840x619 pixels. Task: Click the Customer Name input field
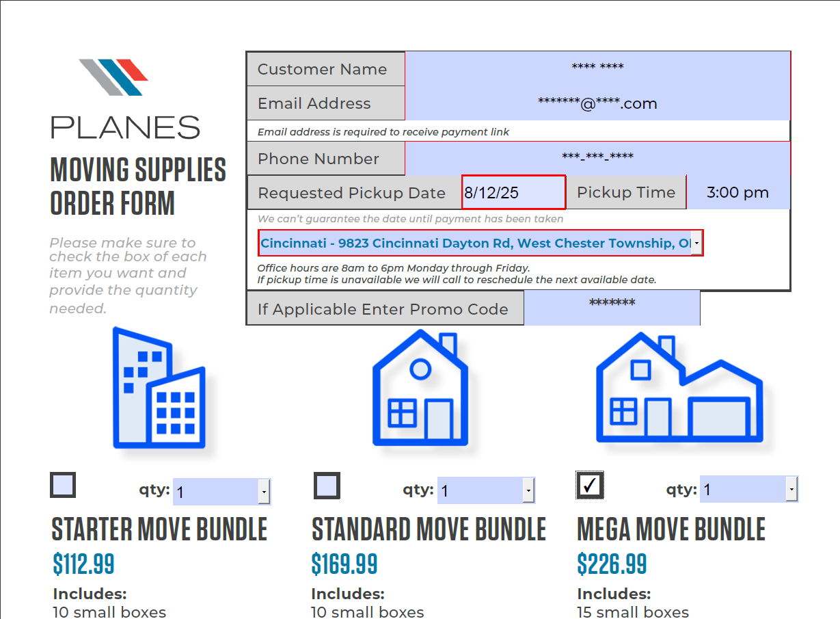click(x=598, y=68)
